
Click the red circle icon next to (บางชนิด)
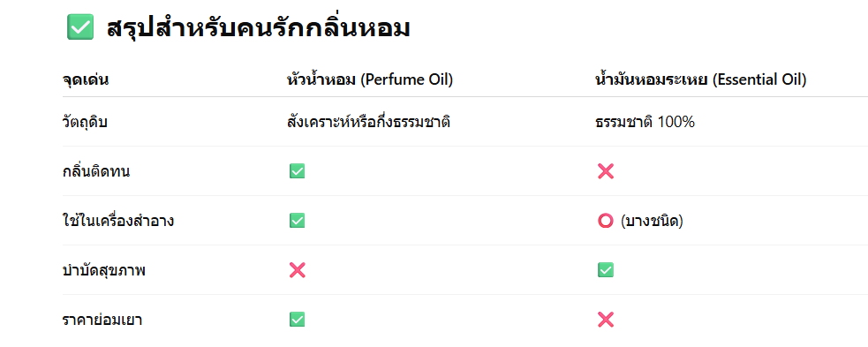(x=606, y=221)
